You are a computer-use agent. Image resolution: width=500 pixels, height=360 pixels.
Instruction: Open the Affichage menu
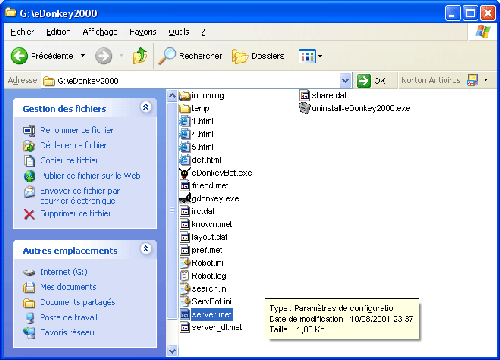point(100,32)
